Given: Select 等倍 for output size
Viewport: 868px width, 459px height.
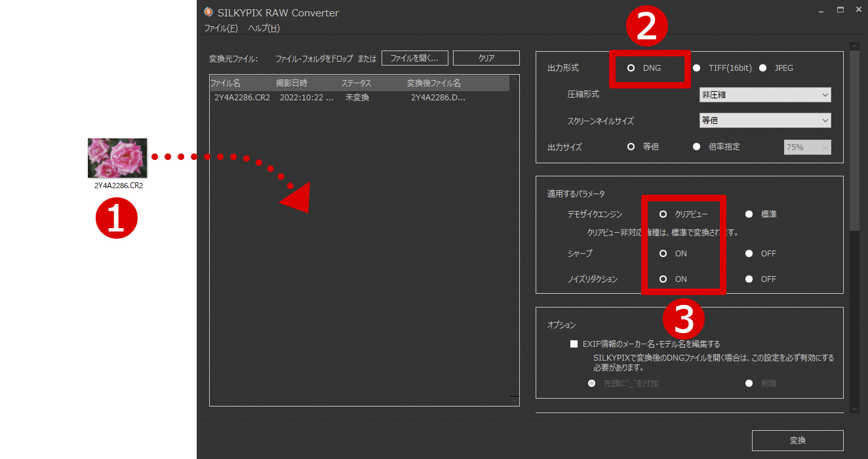Looking at the screenshot, I should [631, 147].
